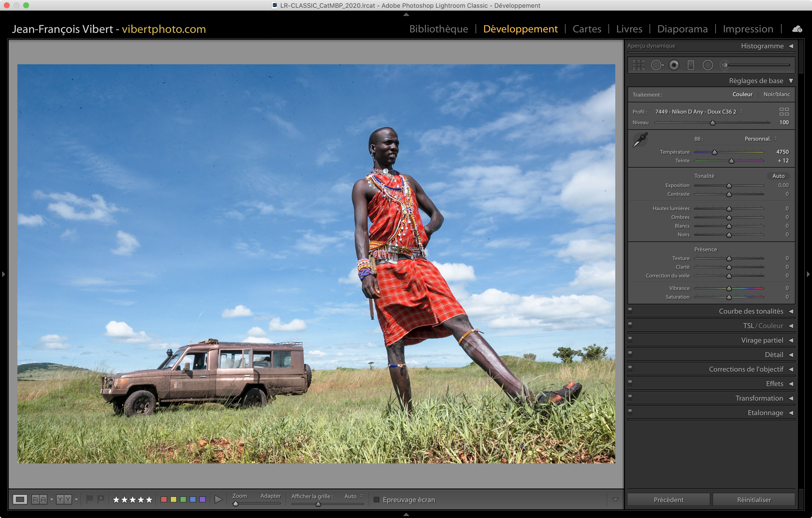Screen dimensions: 812x518
Task: Select the Graduated Filter tool
Action: coord(691,65)
